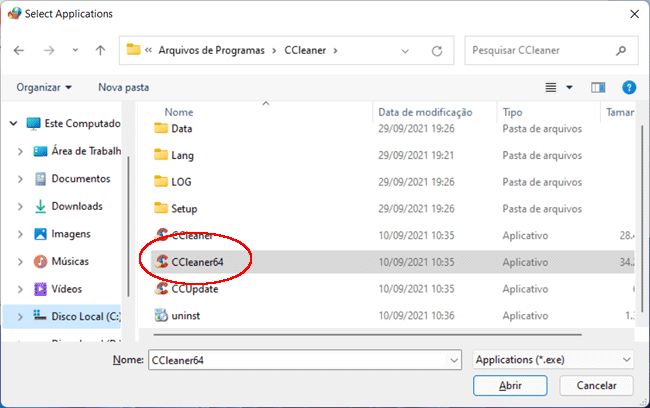Open the address bar history dropdown
This screenshot has height=408, width=650.
[x=403, y=49]
